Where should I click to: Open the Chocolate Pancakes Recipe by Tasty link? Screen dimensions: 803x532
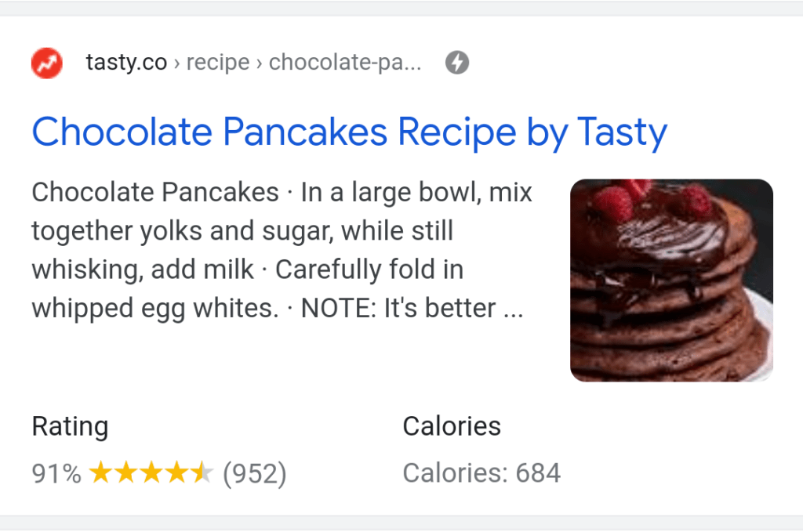click(349, 132)
